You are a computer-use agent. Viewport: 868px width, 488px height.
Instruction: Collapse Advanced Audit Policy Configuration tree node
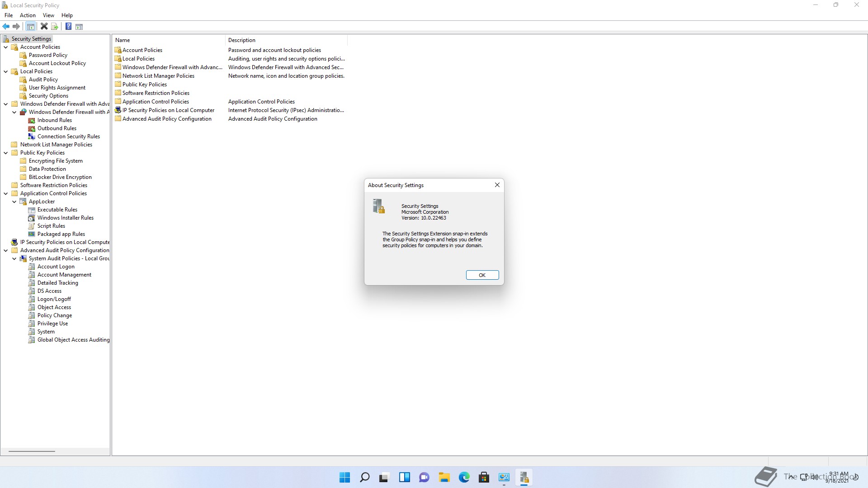click(6, 250)
